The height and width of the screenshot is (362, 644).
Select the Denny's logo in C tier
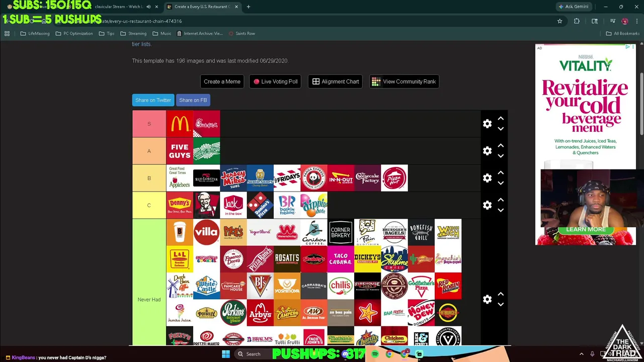[180, 205]
